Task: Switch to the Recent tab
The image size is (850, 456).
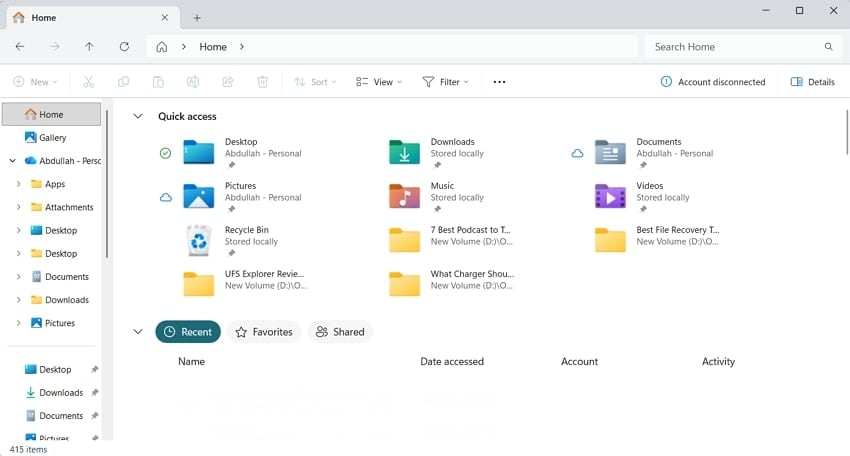Action: point(188,332)
